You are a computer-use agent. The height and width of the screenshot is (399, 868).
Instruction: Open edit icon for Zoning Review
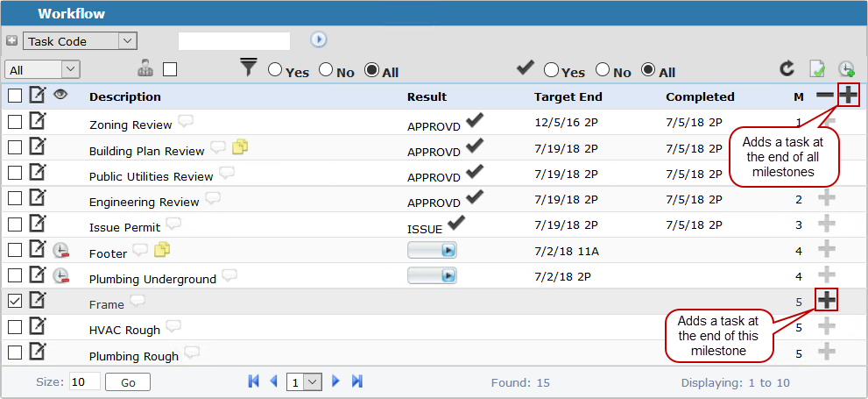point(38,122)
